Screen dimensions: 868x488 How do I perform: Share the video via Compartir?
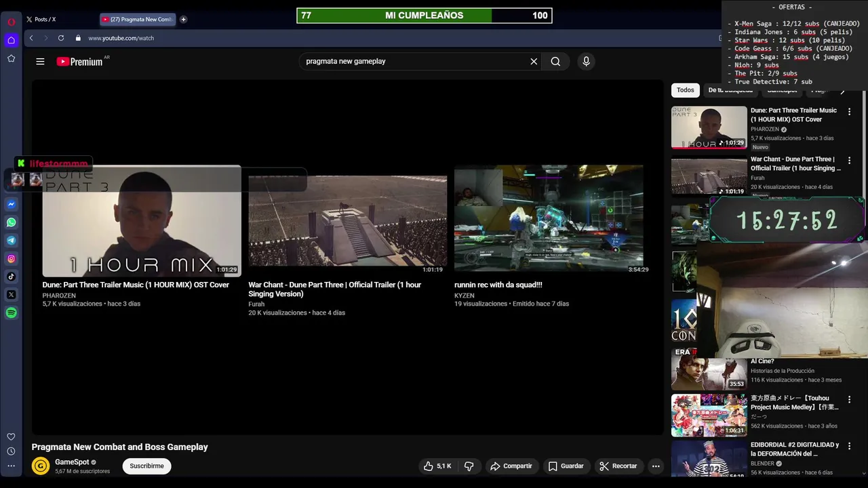[511, 466]
